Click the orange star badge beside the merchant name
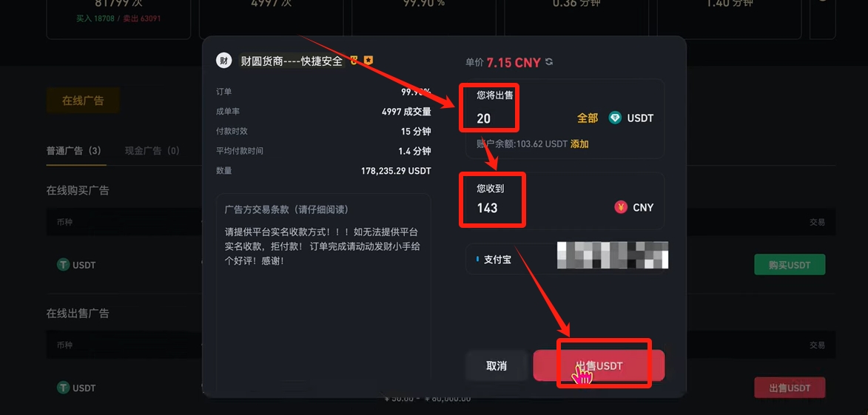The height and width of the screenshot is (415, 868). point(369,61)
